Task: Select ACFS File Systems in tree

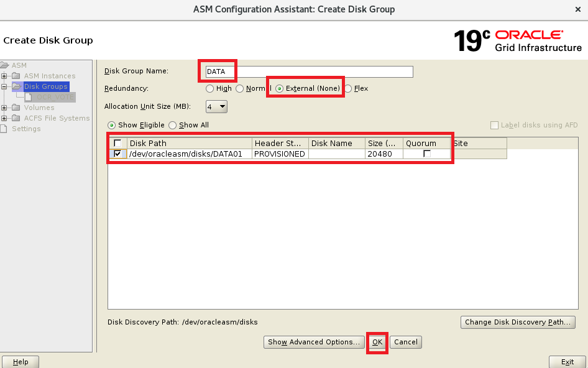Action: (57, 118)
